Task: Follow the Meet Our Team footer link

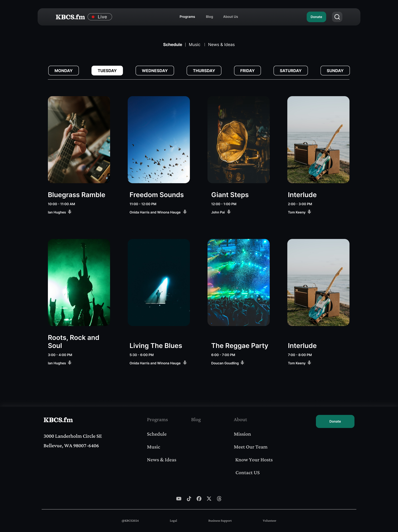Action: tap(250, 447)
